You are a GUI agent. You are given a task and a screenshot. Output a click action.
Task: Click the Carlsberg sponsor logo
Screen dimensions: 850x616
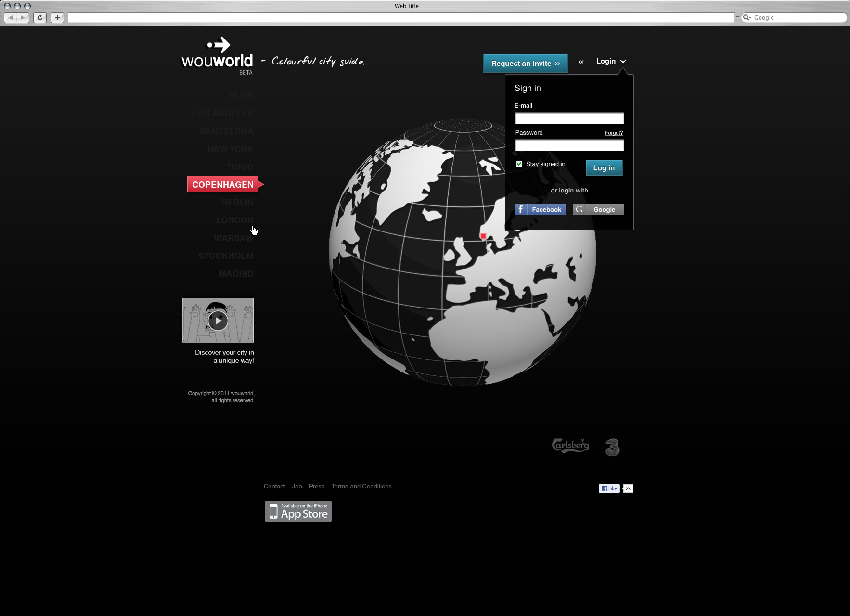click(x=570, y=446)
